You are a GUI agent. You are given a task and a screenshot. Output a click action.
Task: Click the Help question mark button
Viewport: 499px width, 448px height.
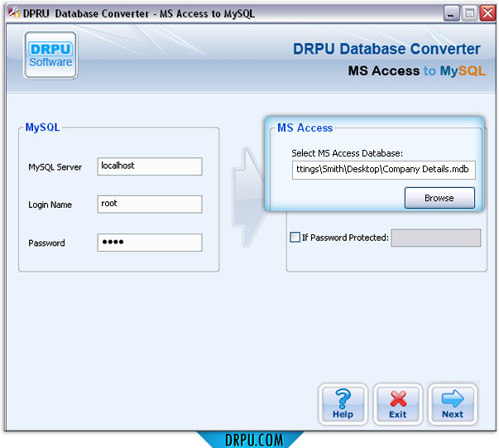click(x=343, y=404)
